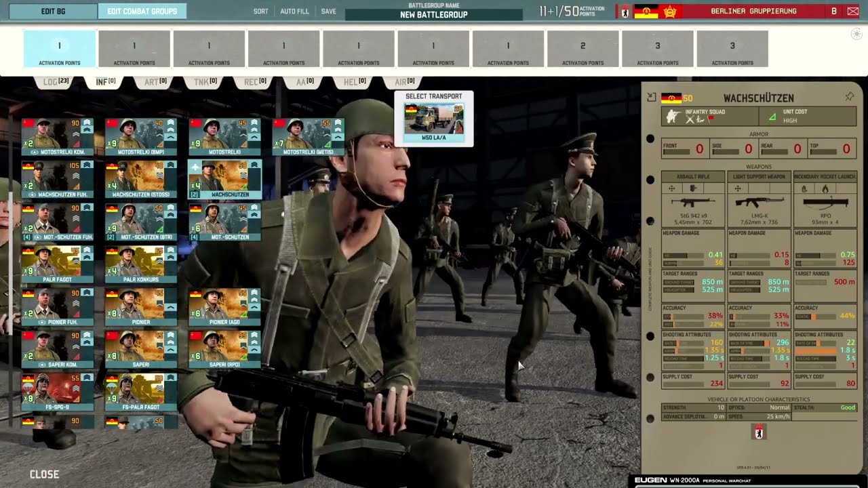Viewport: 868px width, 488px height.
Task: Click the Berlin bear emblem in top bar
Action: coord(625,12)
